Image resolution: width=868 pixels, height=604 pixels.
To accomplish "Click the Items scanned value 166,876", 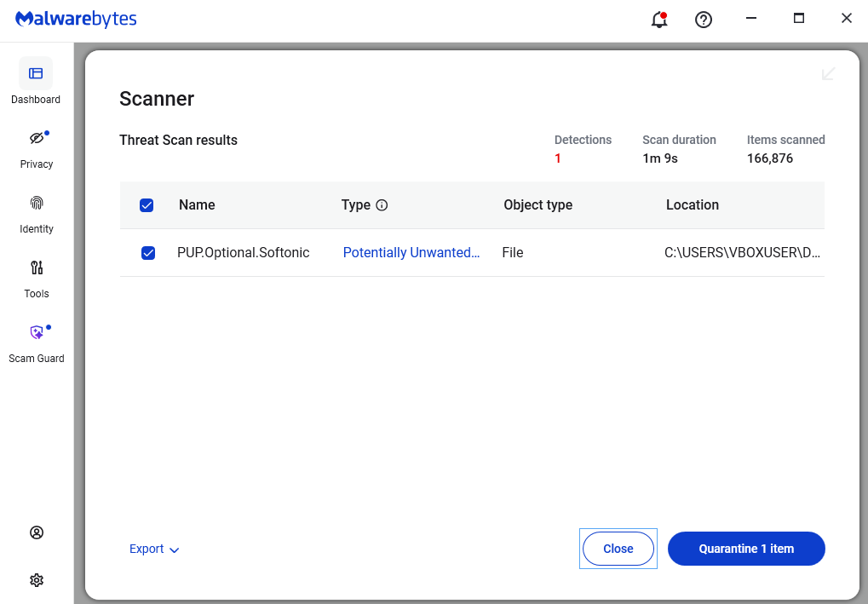I will click(x=769, y=158).
